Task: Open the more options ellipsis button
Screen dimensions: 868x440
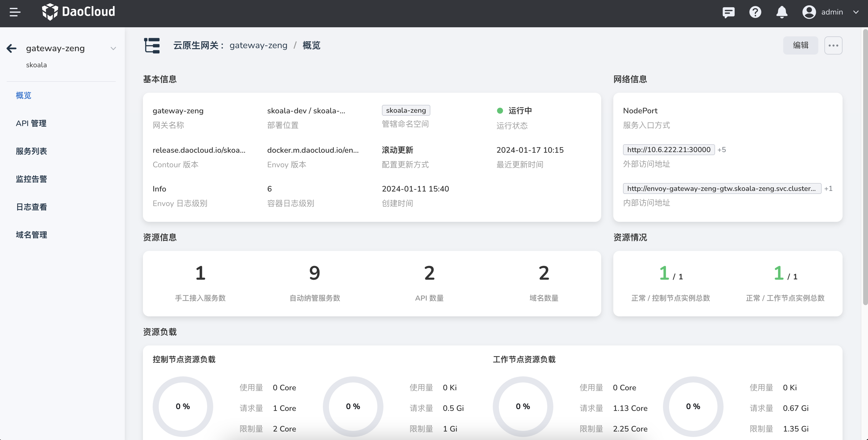Action: pyautogui.click(x=833, y=45)
